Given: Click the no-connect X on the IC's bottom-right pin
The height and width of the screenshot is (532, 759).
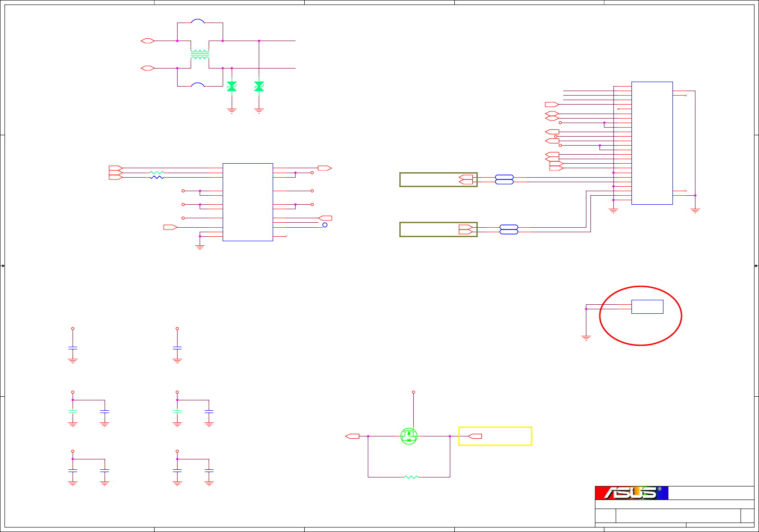Looking at the screenshot, I should [x=286, y=236].
